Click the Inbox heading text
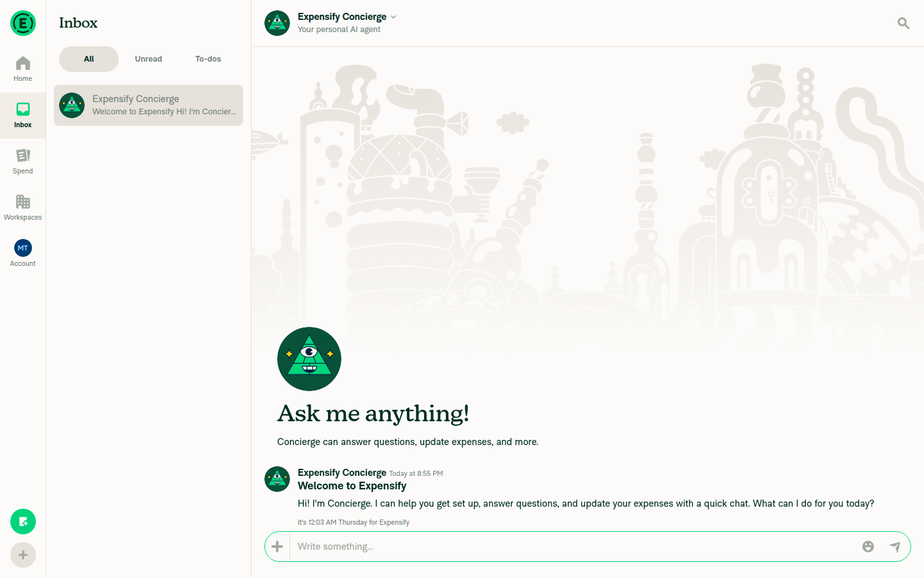924x578 pixels. [x=78, y=23]
